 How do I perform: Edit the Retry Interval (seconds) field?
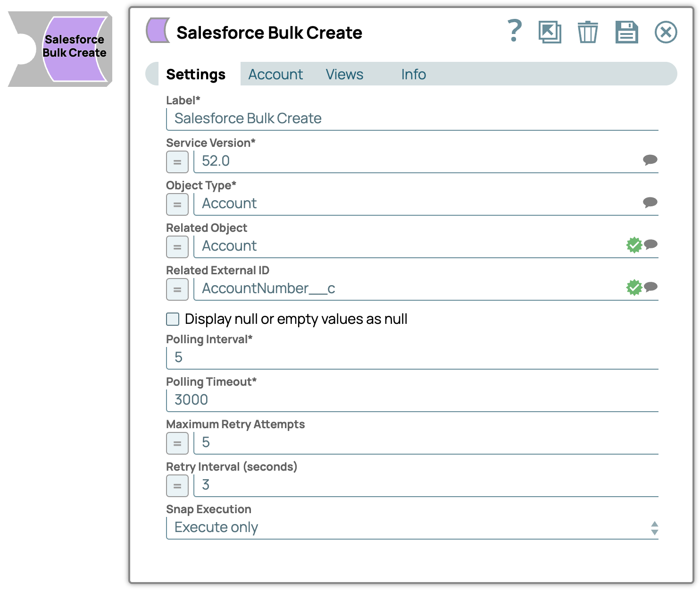click(x=426, y=485)
